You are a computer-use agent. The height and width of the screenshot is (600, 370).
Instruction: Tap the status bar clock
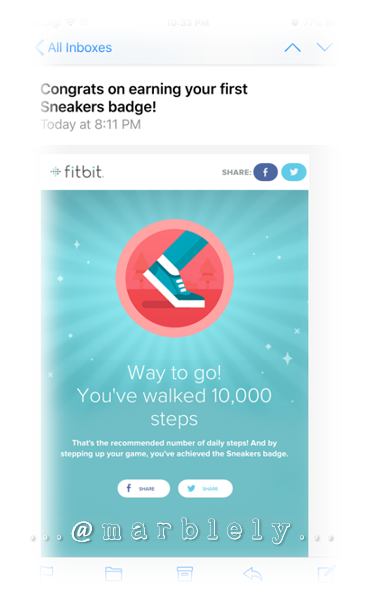(x=188, y=23)
